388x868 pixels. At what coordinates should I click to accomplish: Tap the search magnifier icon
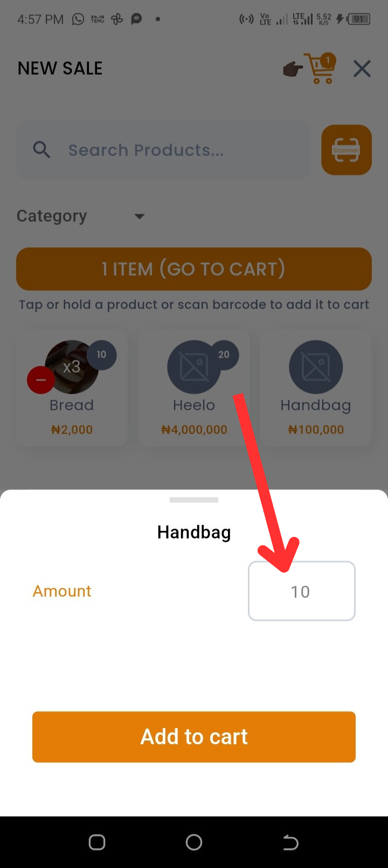pyautogui.click(x=41, y=150)
